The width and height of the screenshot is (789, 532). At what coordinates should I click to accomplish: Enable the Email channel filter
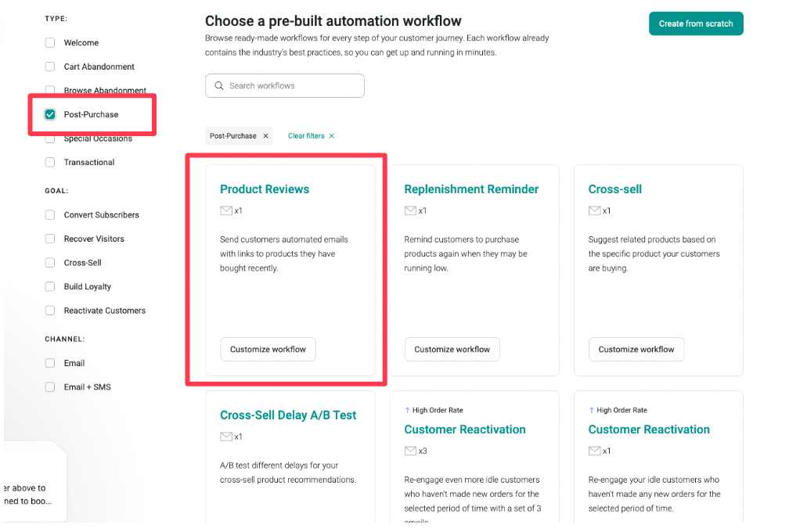click(x=49, y=363)
